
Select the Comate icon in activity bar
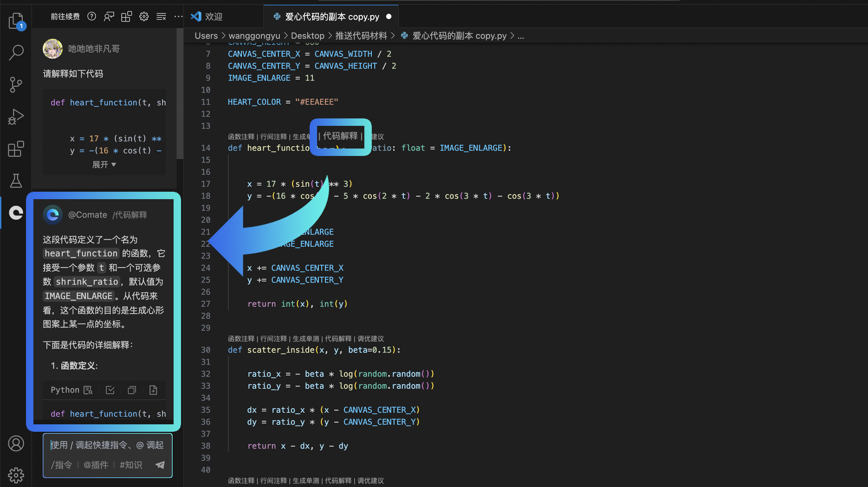(x=16, y=213)
